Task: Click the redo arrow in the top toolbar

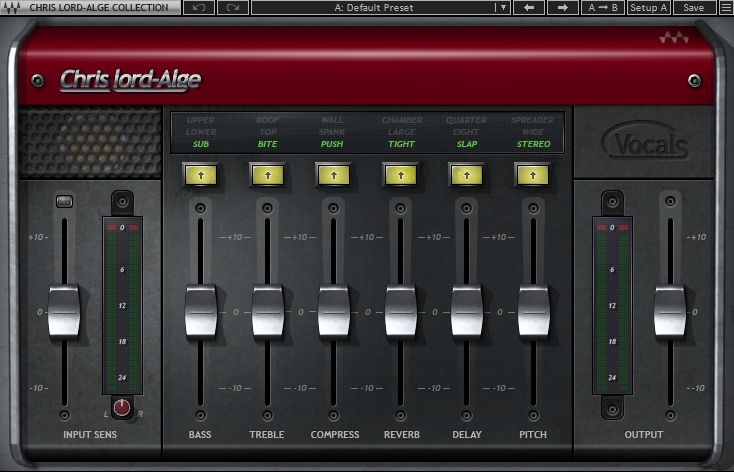Action: pyautogui.click(x=232, y=8)
